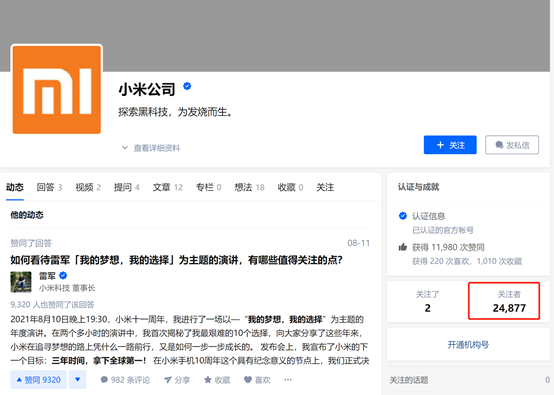Open the 关注了 2 following count

click(x=427, y=302)
